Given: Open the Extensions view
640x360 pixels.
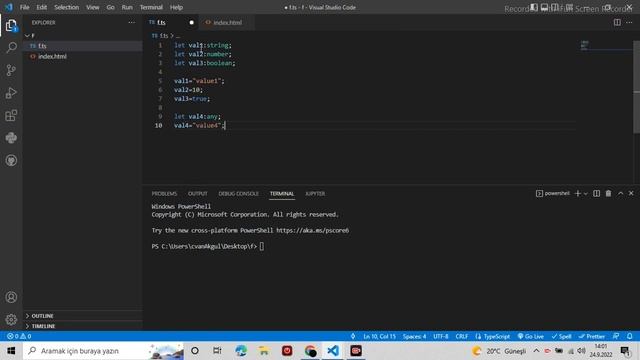Looking at the screenshot, I should coord(11,115).
